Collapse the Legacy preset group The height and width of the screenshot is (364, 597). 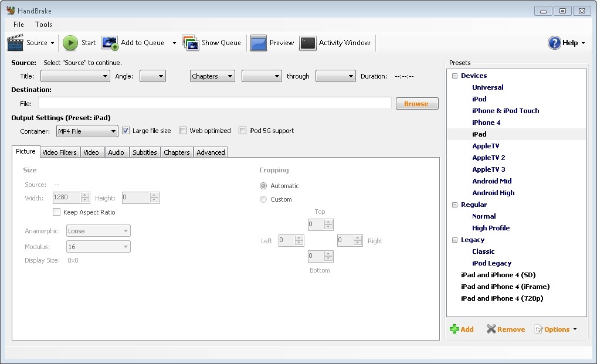point(454,240)
